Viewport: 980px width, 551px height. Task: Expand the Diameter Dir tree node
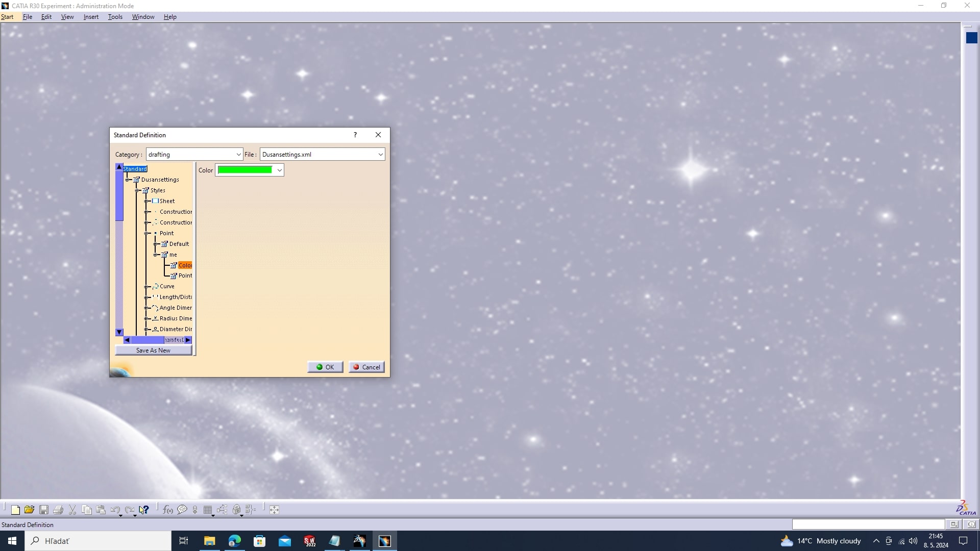click(146, 330)
